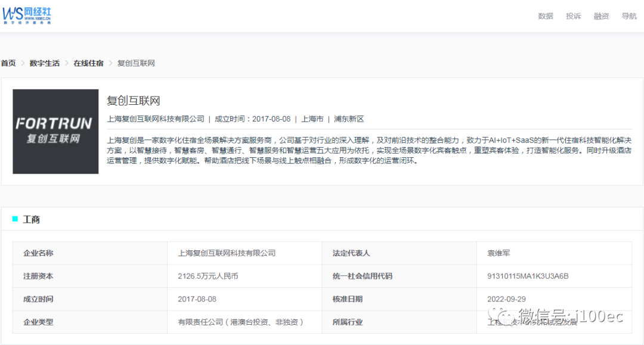Select the 统一社会信用代码 label cell

point(399,276)
